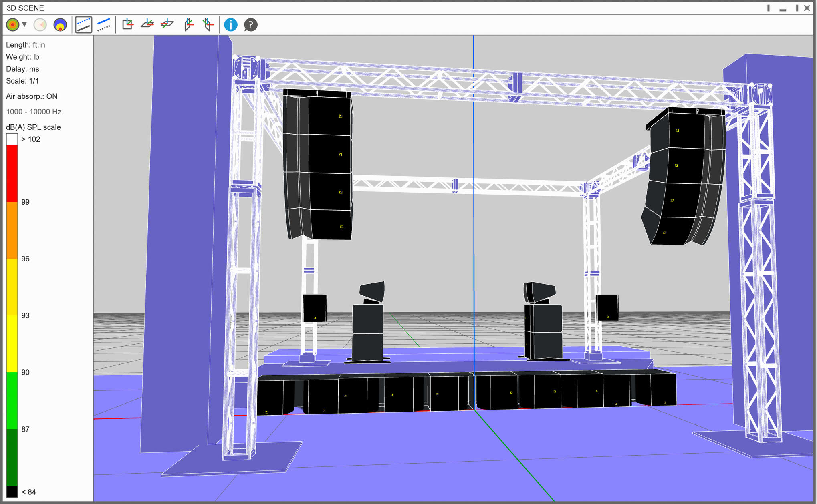Select the bottom plane view icon

click(167, 25)
